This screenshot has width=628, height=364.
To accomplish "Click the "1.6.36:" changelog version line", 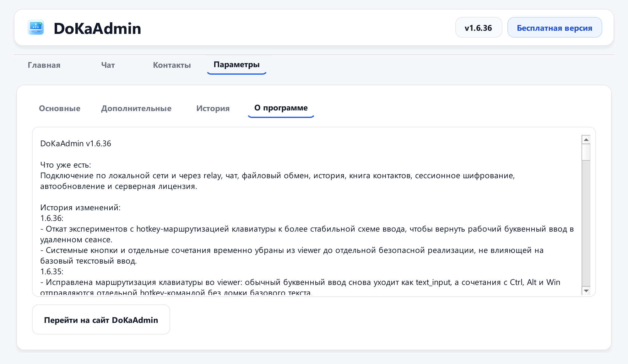I will pyautogui.click(x=52, y=218).
